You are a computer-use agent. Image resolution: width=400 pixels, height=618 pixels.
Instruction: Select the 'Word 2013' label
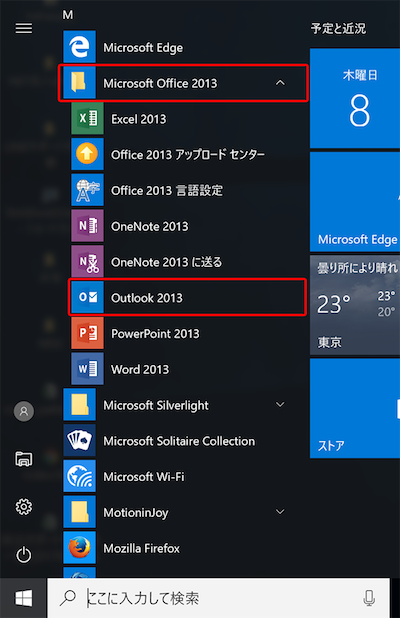(140, 369)
